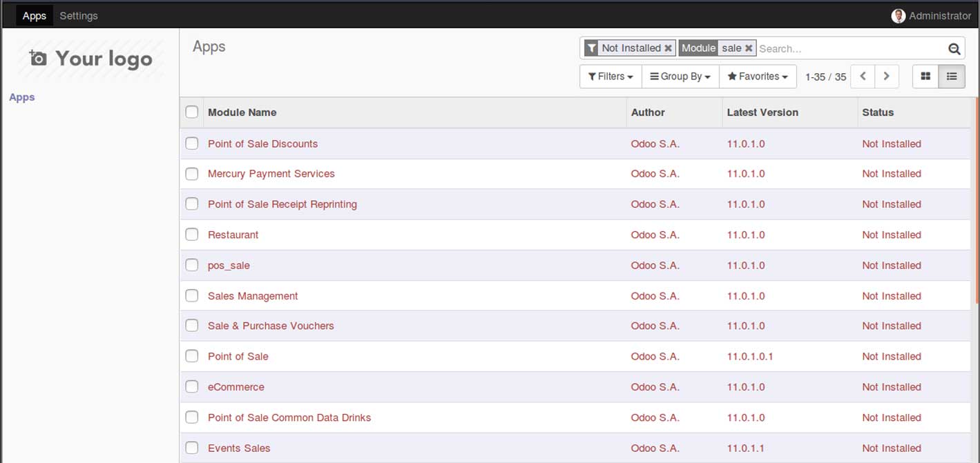Open the Administrator user menu

(x=932, y=16)
